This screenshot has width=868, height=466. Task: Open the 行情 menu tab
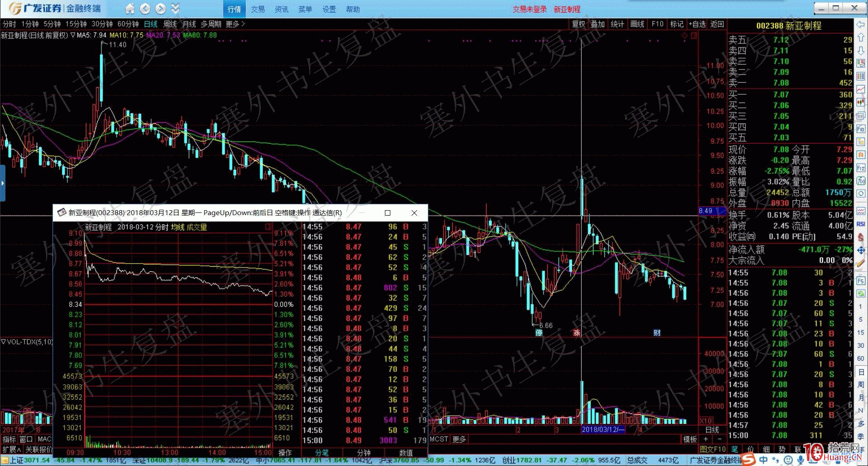(234, 9)
